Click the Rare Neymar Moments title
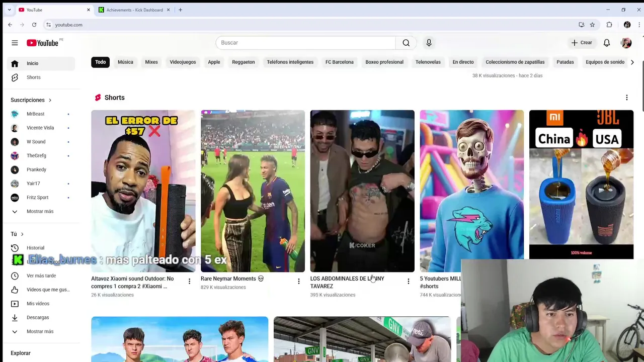 point(232,279)
